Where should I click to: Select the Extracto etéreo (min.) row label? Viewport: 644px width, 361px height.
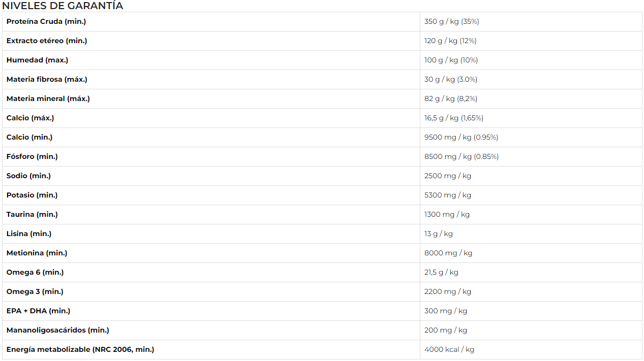pyautogui.click(x=47, y=41)
